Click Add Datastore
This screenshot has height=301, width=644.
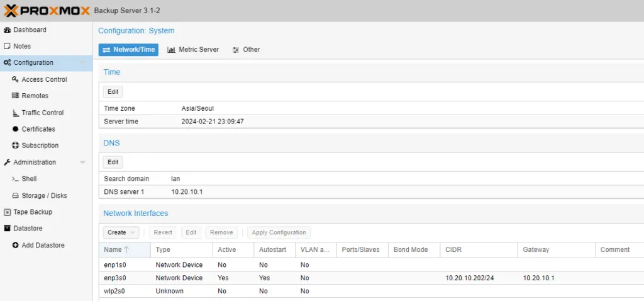point(46,245)
